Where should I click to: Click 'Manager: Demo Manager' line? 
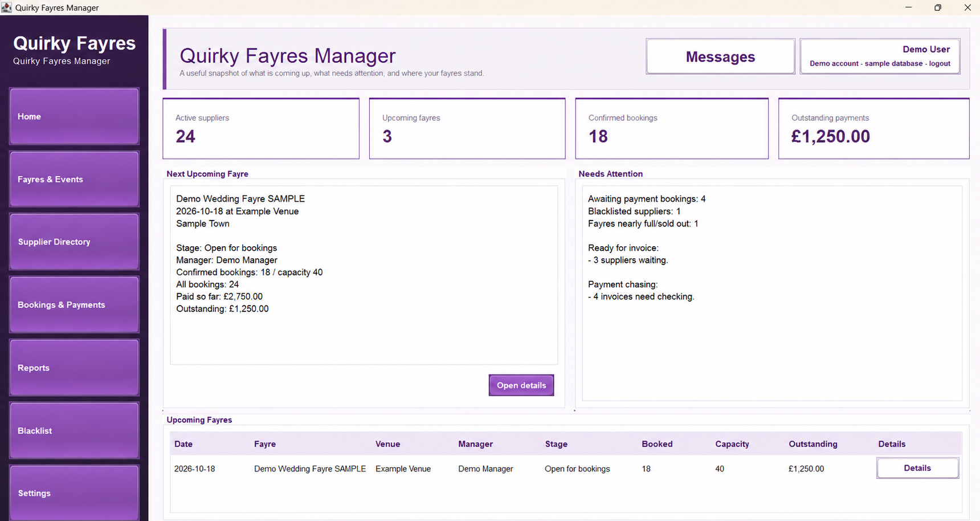[227, 260]
